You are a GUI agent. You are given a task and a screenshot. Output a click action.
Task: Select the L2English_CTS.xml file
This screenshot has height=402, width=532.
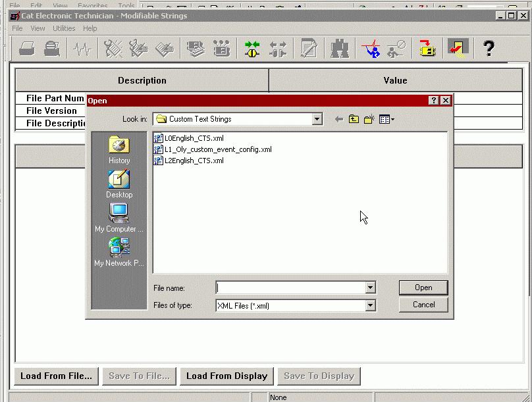pos(189,161)
